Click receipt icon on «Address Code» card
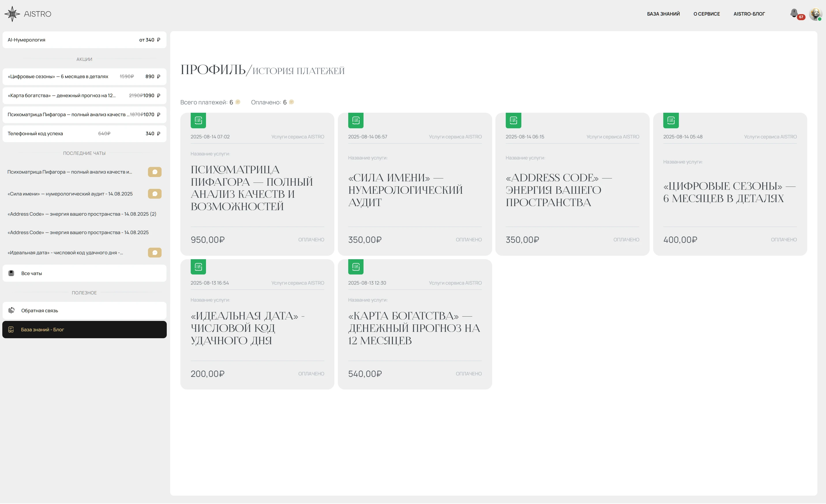The width and height of the screenshot is (826, 504). tap(513, 120)
